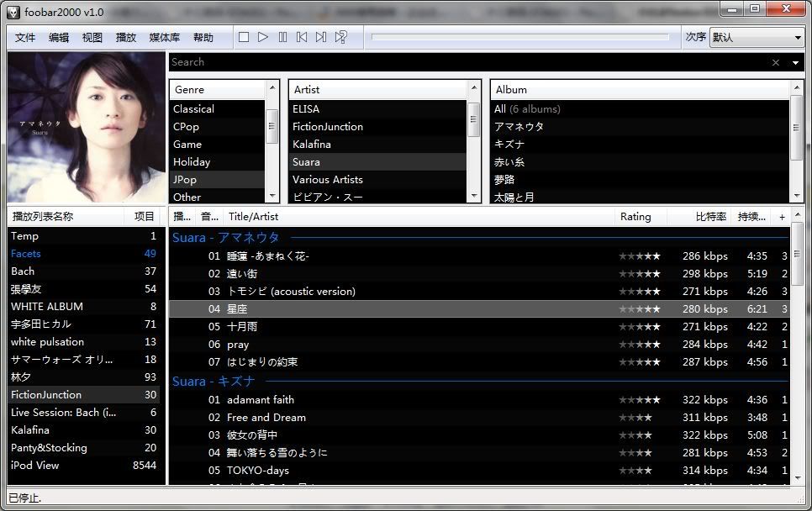Viewport: 812px width, 511px height.
Task: Open the 媒体库 menu
Action: [x=165, y=37]
